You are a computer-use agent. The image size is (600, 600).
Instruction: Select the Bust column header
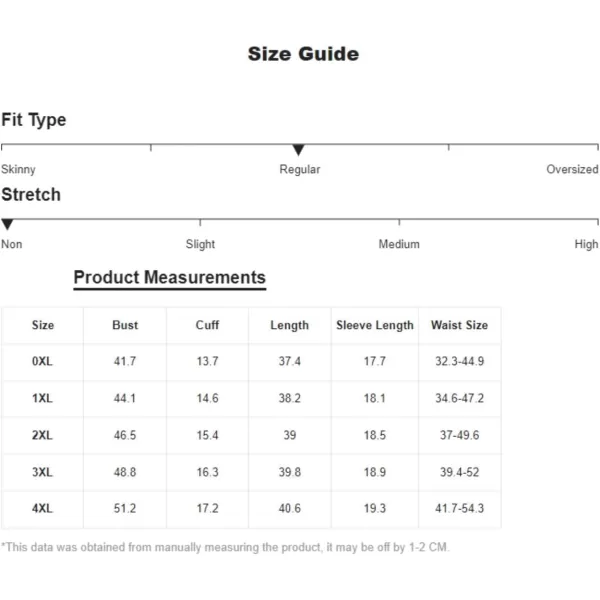125,325
